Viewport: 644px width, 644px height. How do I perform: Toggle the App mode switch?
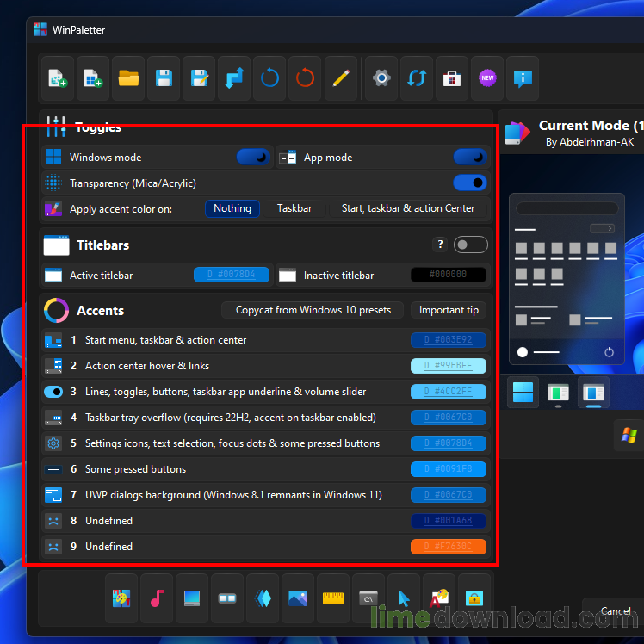470,157
